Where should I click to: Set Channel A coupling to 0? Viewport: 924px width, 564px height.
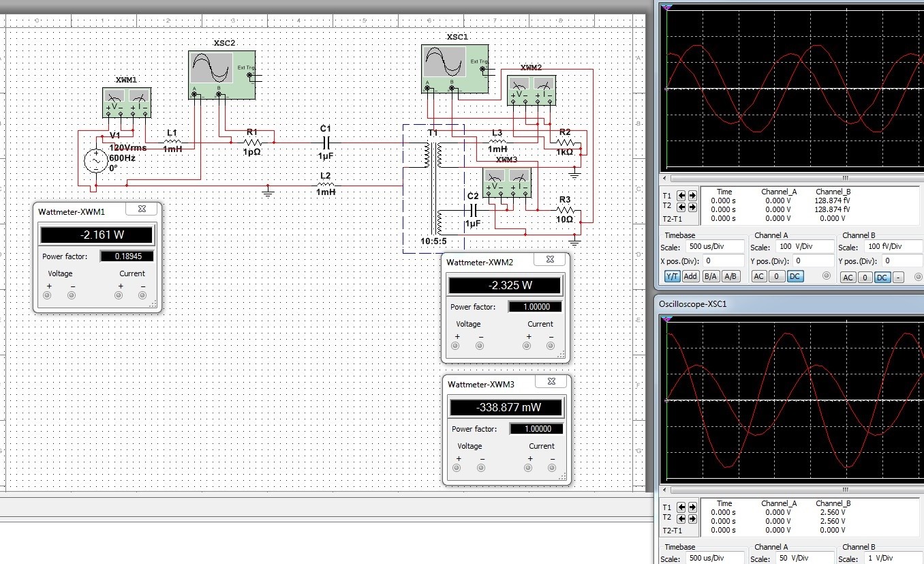pyautogui.click(x=777, y=276)
